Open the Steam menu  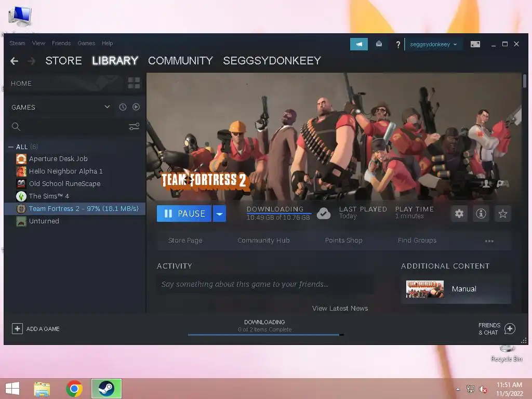[x=17, y=43]
